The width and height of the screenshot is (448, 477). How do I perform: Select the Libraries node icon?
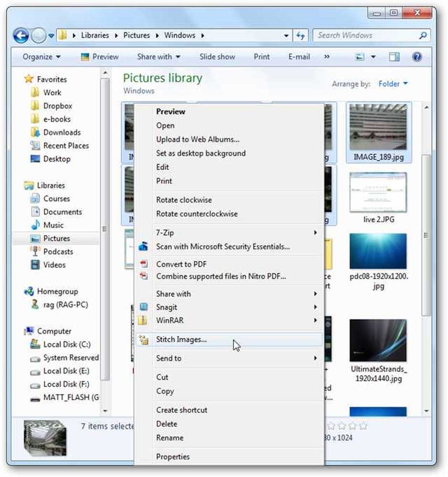(x=29, y=185)
